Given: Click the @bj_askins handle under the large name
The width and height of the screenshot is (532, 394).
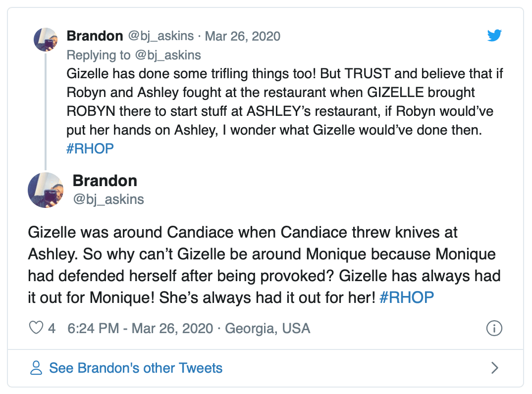Looking at the screenshot, I should pyautogui.click(x=108, y=199).
